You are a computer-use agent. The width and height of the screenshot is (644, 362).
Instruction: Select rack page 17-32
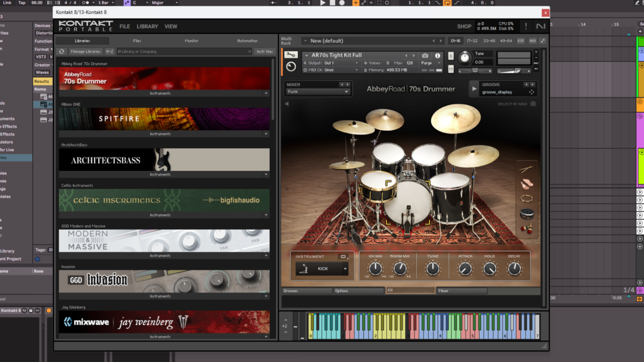click(472, 41)
